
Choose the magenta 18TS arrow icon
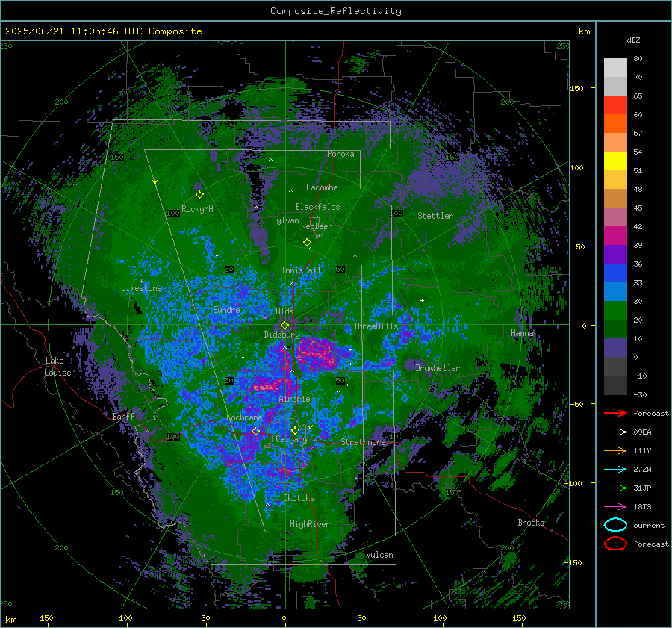coord(615,507)
